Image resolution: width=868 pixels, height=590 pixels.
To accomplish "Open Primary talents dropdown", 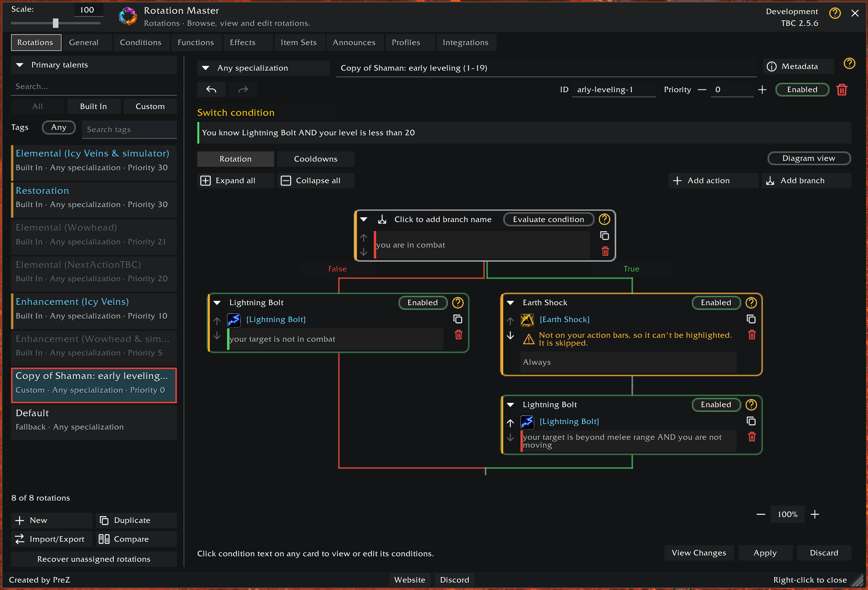I will (x=94, y=65).
